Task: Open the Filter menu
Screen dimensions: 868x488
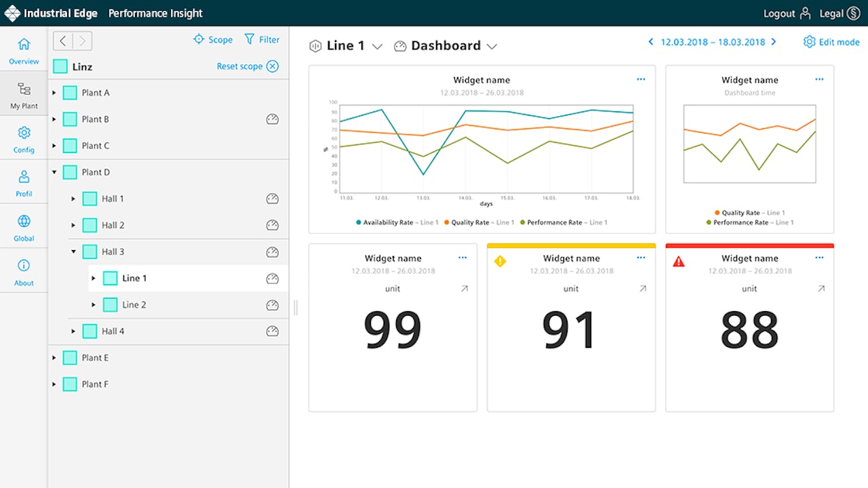Action: point(262,39)
